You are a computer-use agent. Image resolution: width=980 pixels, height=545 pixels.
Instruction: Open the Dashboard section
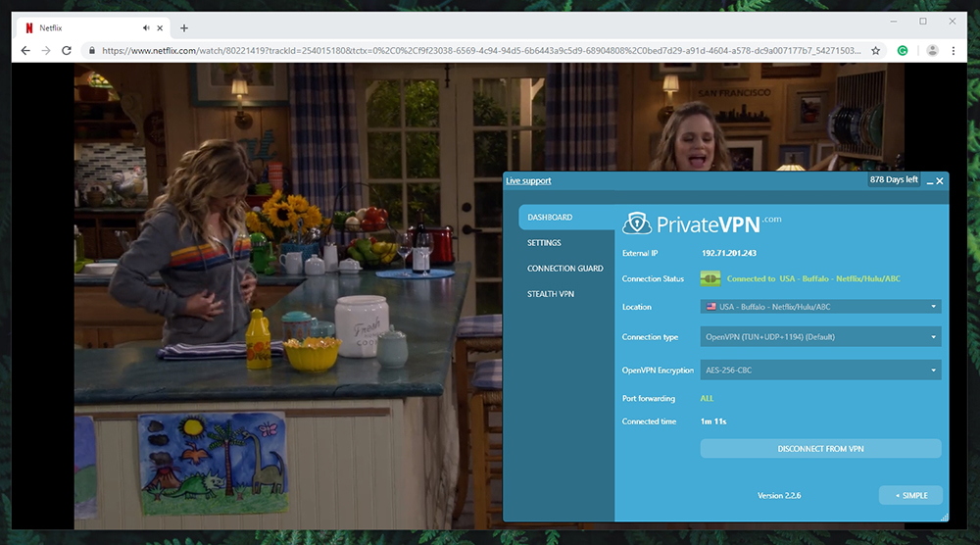pyautogui.click(x=566, y=218)
